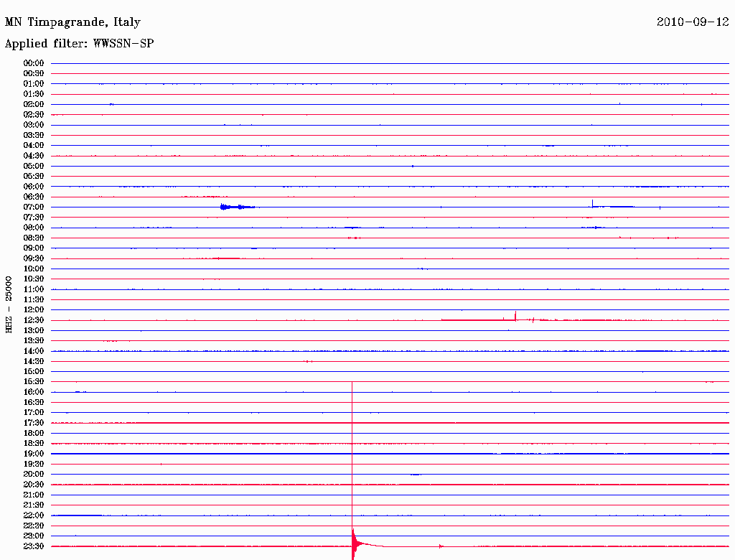The height and width of the screenshot is (560, 735).
Task: Click the 17:00 time label
Action: pyautogui.click(x=34, y=412)
